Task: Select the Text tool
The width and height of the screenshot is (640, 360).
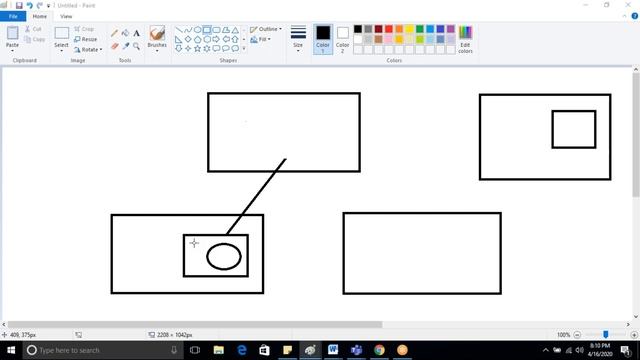Action: tap(136, 33)
